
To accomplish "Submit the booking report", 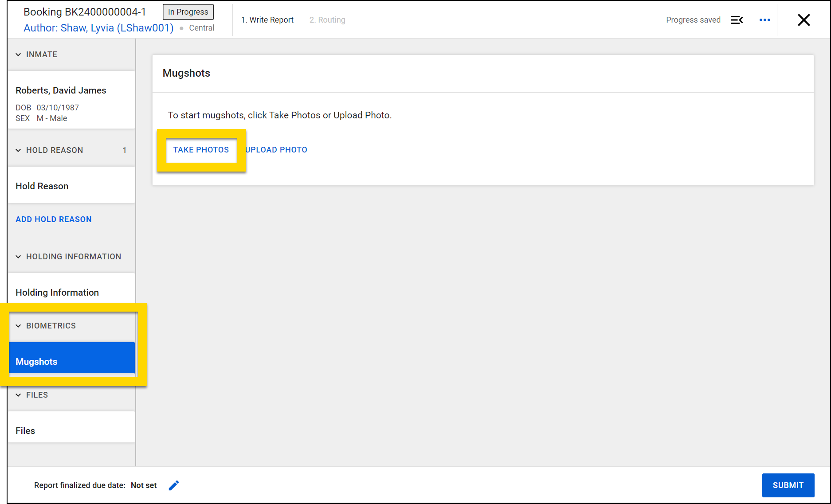I will pos(788,485).
